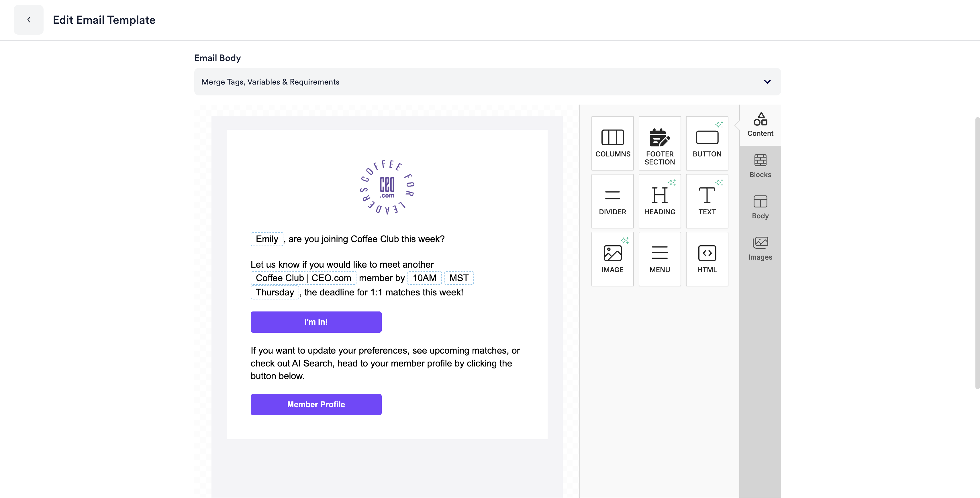Pick the Button content tool
This screenshot has height=498, width=980.
pyautogui.click(x=706, y=143)
